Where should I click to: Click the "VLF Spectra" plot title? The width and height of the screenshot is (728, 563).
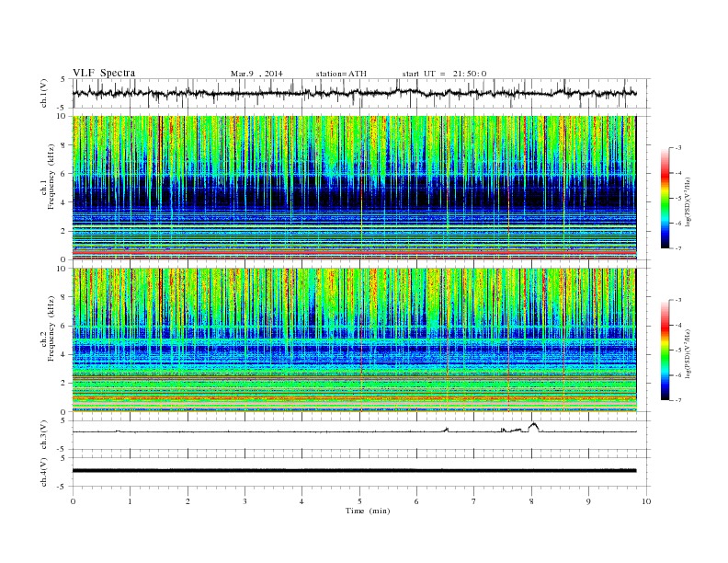[104, 73]
